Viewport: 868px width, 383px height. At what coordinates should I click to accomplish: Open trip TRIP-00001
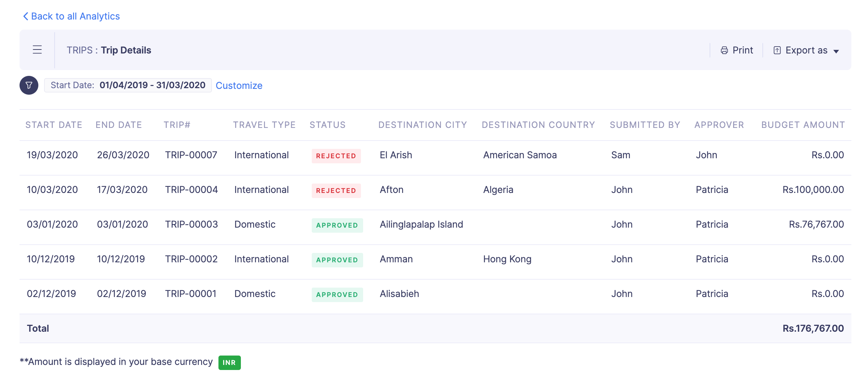(191, 294)
